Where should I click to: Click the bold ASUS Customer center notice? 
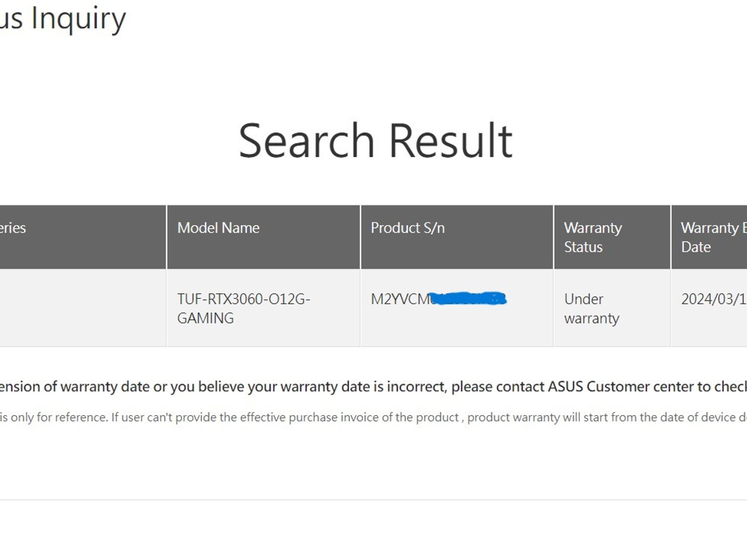pyautogui.click(x=373, y=386)
